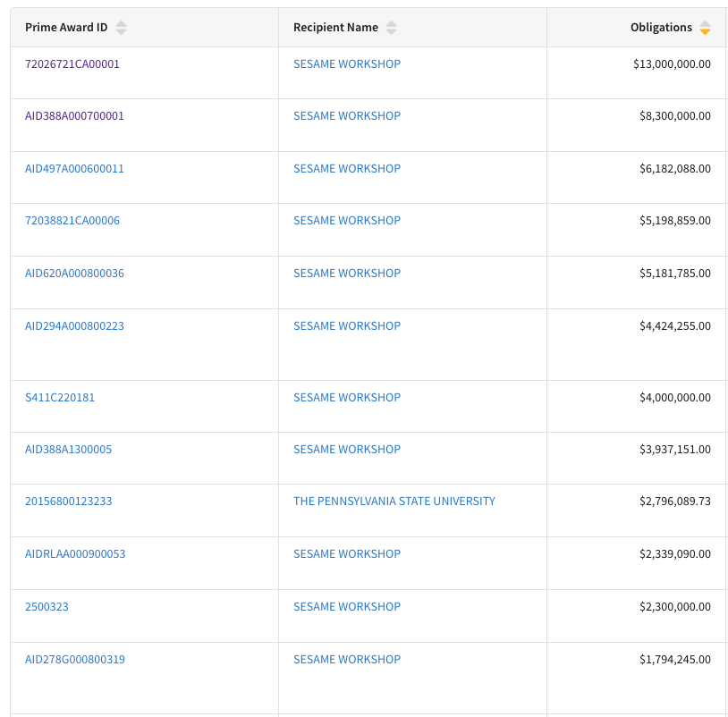Select the $5,181,785.00 obligations value

pyautogui.click(x=675, y=274)
